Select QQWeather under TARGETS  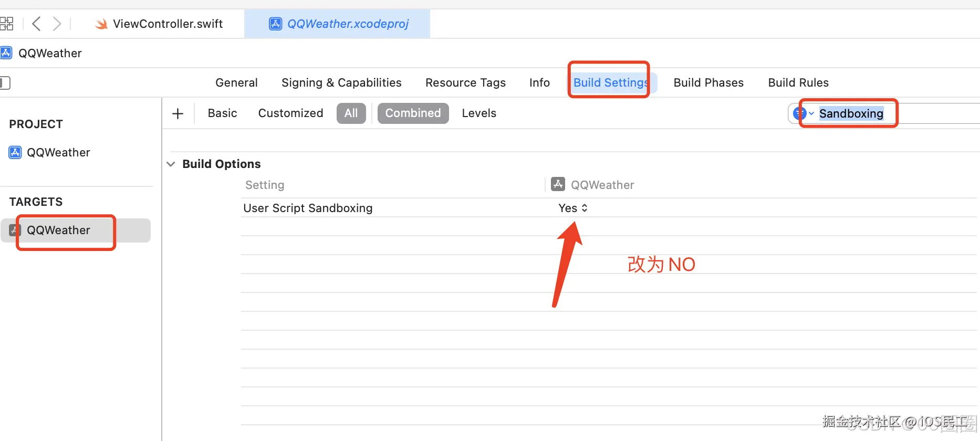point(76,230)
